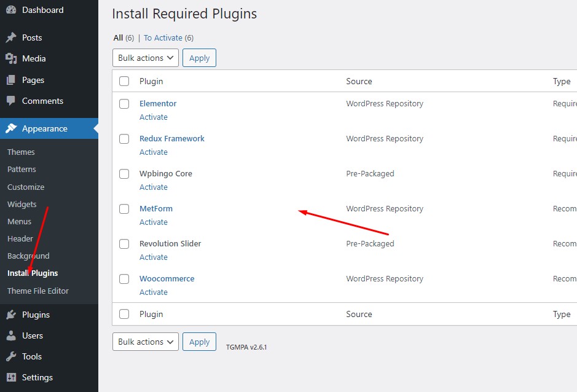Select the Revolution Slider checkbox
Screen dimensions: 577x392
pyautogui.click(x=124, y=244)
